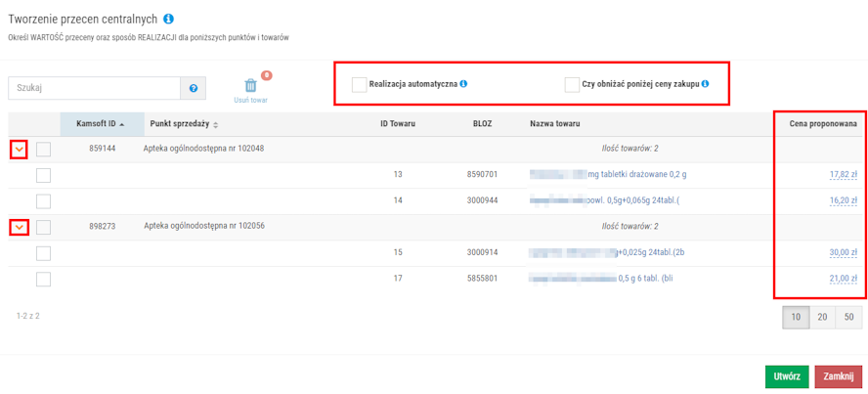This screenshot has width=868, height=394.
Task: Click the help icon next to search field
Action: [x=194, y=89]
